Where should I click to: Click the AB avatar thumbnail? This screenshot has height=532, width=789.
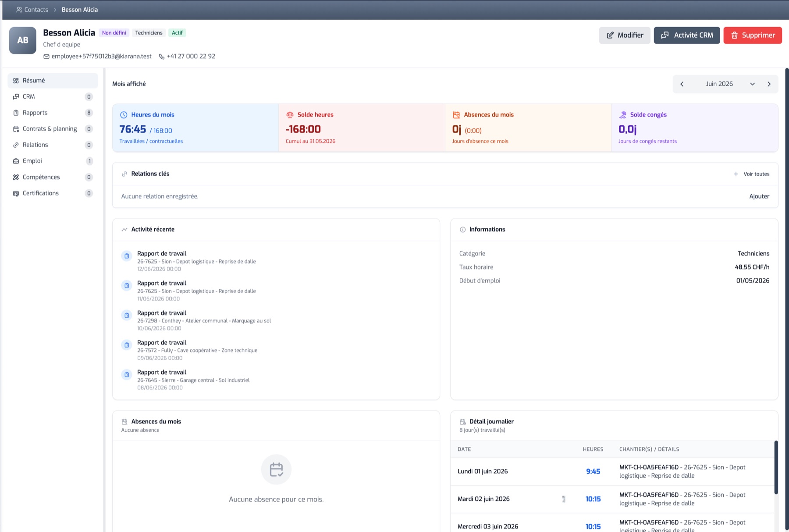pos(23,40)
